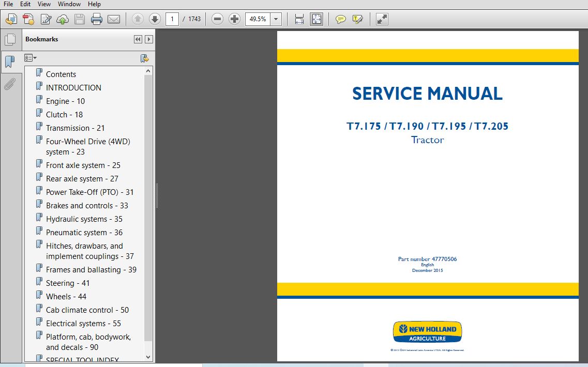This screenshot has width=588, height=367.
Task: Click the zoom percentage field 49.5%
Action: tap(258, 19)
